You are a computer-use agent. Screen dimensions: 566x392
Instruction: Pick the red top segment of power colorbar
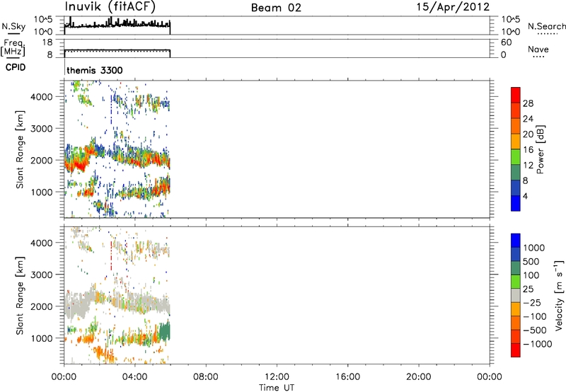click(x=516, y=95)
